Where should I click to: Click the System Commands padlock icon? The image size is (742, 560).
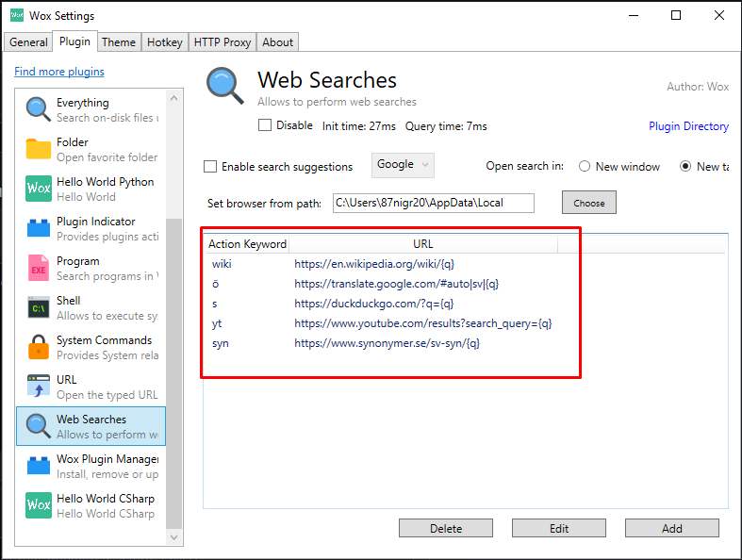tap(39, 347)
